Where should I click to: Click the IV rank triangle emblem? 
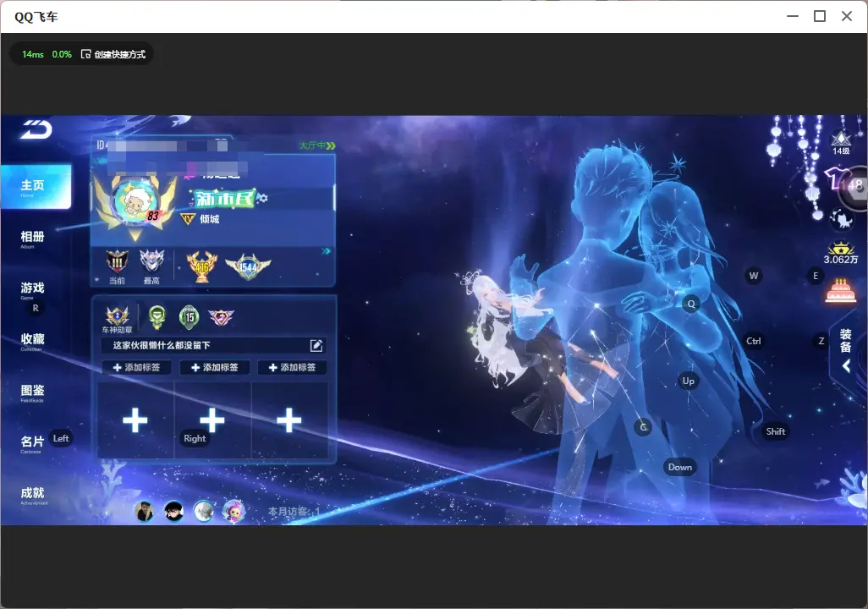tap(188, 219)
